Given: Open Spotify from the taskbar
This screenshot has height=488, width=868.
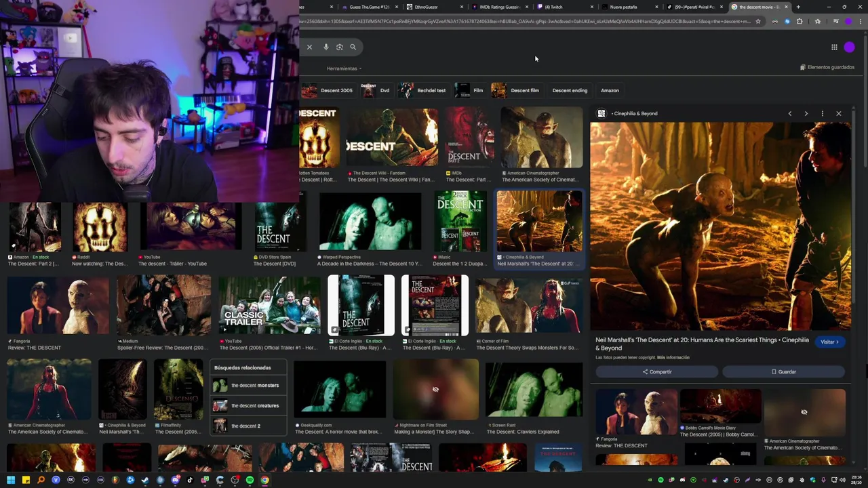Looking at the screenshot, I should pos(250,480).
